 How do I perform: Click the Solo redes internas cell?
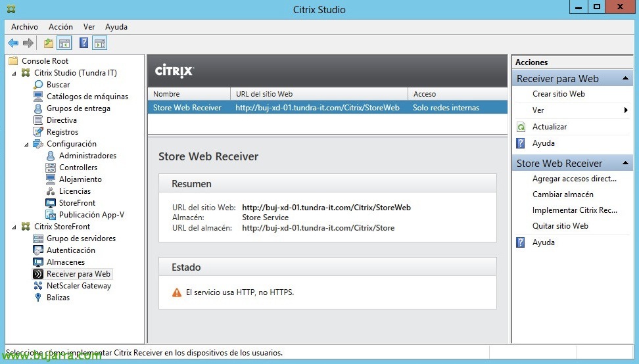(446, 108)
